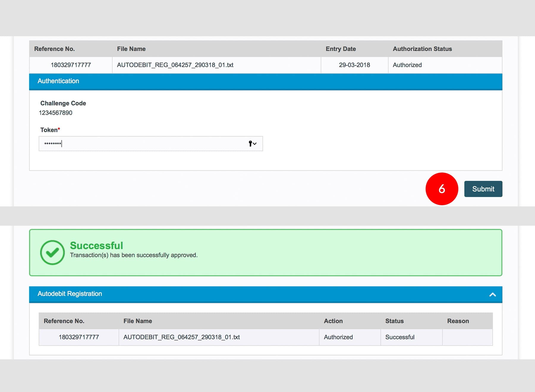Click entry date 29-03-2018 cell
This screenshot has height=392, width=535.
pos(354,65)
